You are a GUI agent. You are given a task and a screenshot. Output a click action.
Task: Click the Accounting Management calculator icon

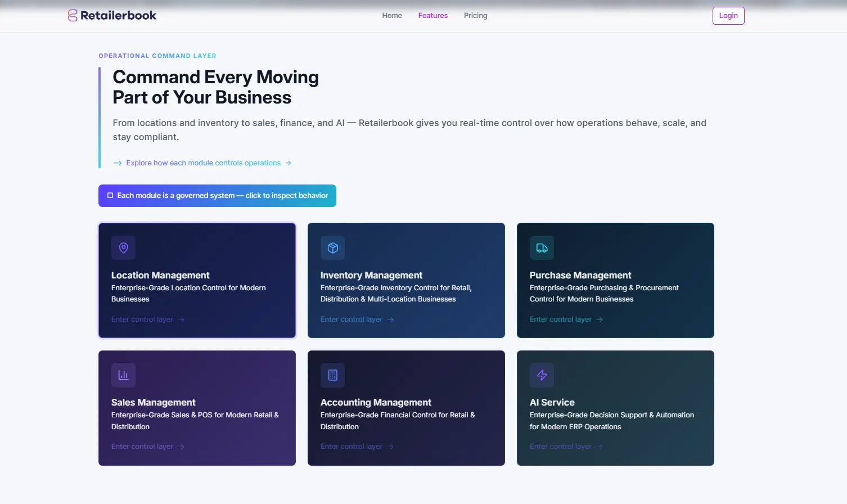pyautogui.click(x=332, y=375)
